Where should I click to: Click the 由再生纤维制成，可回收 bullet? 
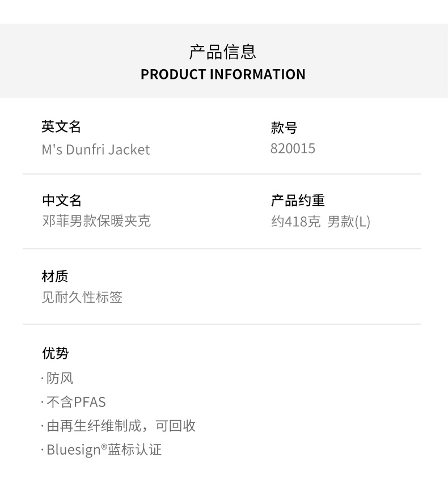click(x=121, y=426)
